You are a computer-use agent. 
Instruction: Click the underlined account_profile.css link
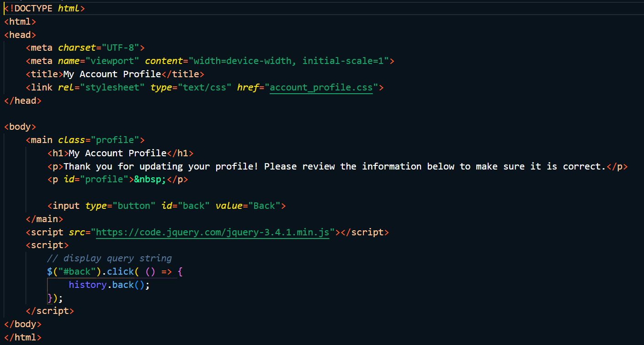click(321, 87)
